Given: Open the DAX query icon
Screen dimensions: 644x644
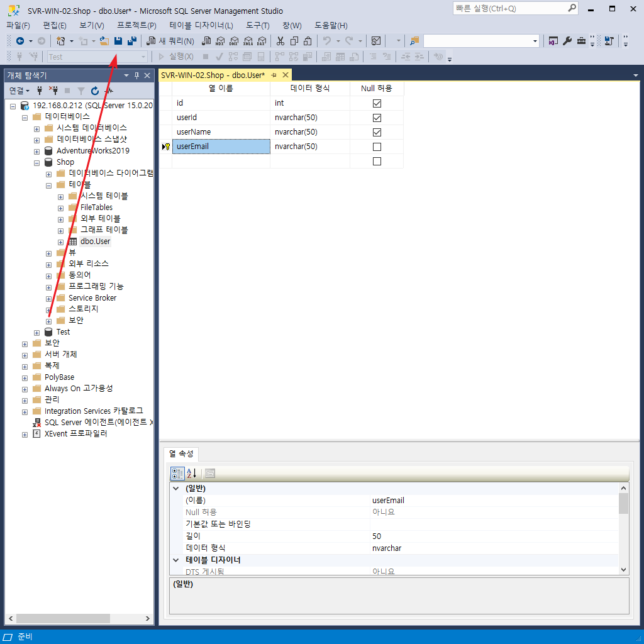Looking at the screenshot, I should coord(262,41).
